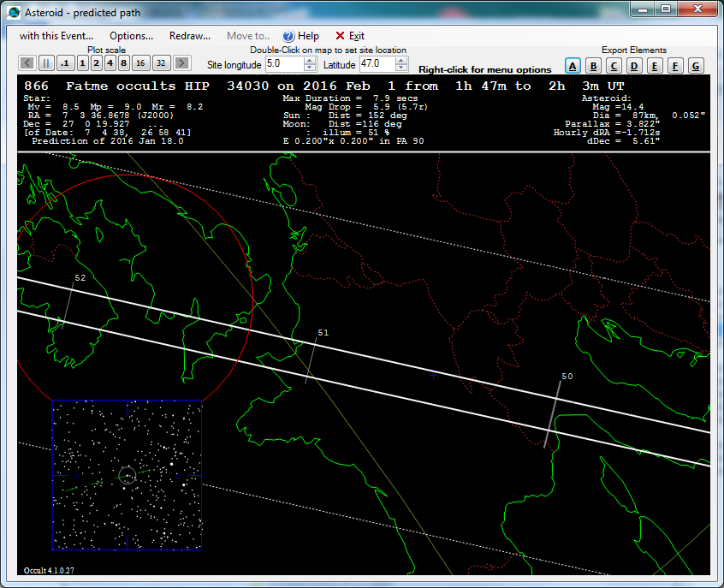Select plot scale 32
Screen dimensions: 724x588
point(161,63)
